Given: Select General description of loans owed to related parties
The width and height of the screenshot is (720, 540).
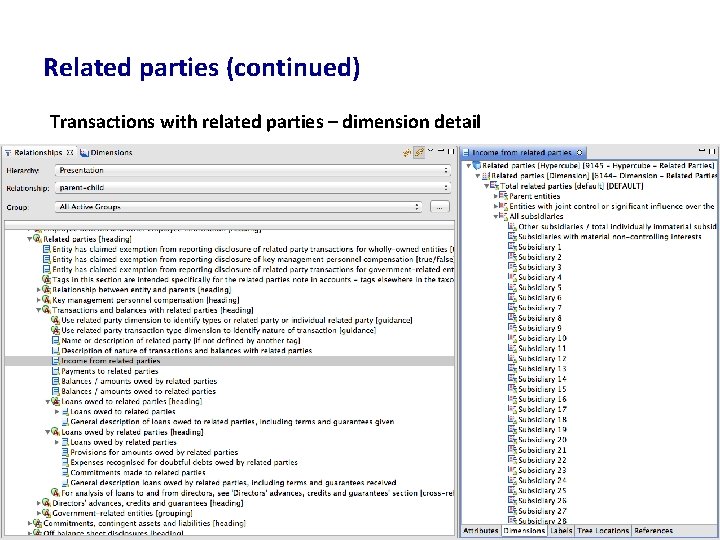Looking at the screenshot, I should click(232, 422).
